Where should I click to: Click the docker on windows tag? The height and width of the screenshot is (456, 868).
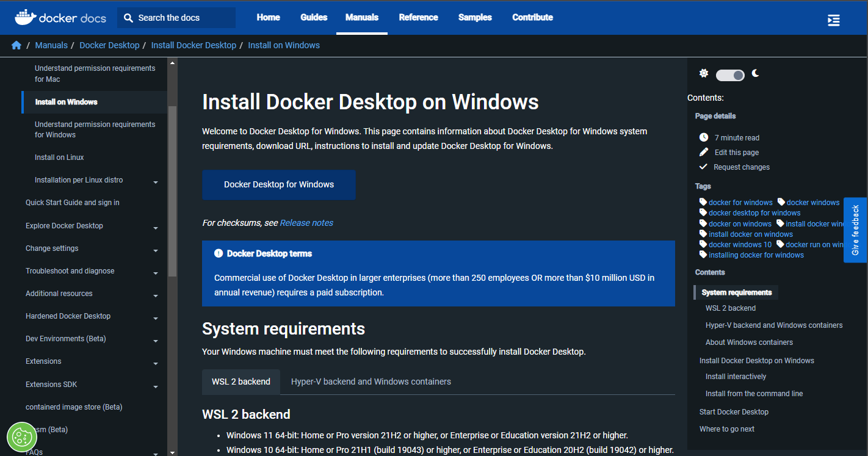point(740,224)
